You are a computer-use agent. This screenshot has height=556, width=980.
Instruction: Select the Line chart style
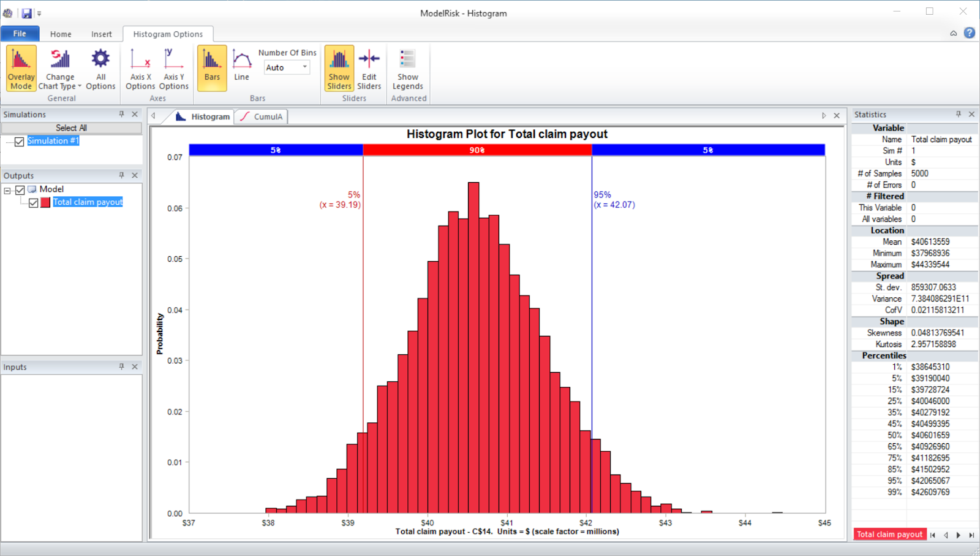(x=241, y=67)
